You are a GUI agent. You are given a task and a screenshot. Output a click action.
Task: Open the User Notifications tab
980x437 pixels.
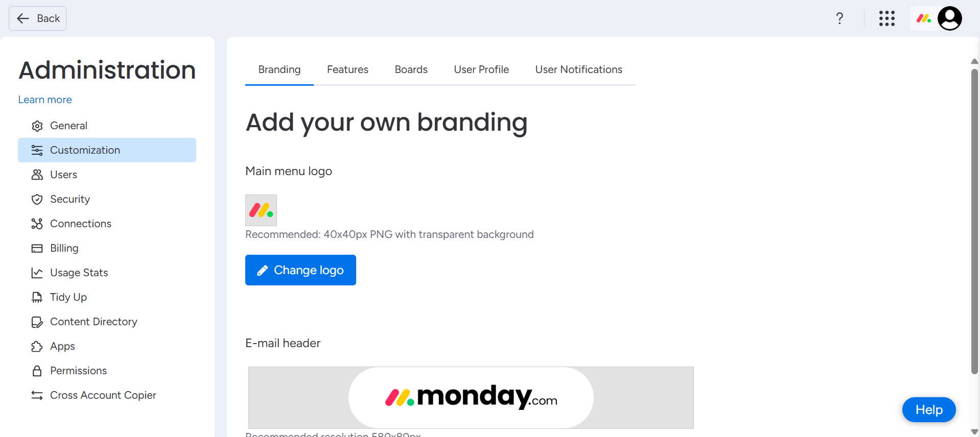pyautogui.click(x=578, y=69)
